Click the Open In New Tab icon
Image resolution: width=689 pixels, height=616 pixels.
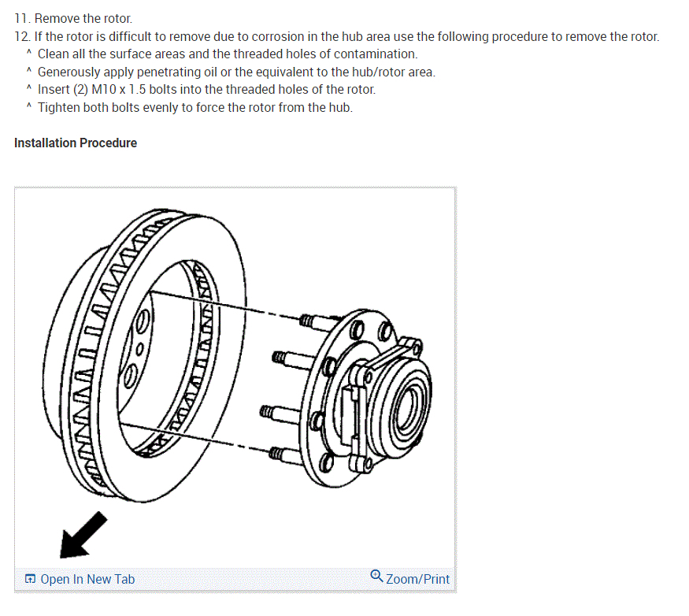click(x=30, y=579)
